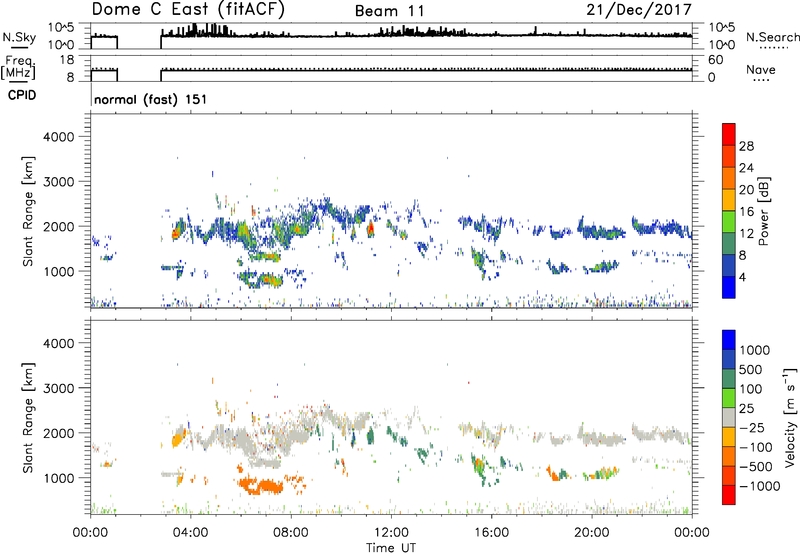Click the '3000' tick of the velocity panel
The width and height of the screenshot is (800, 554).
59,388
